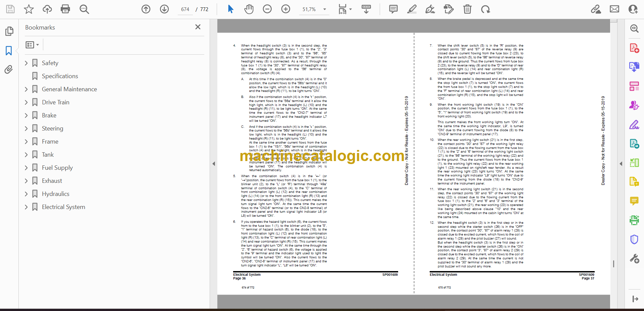Screen dimensions: 644x311
Task: Collapse the right tools pane arrow
Action: point(621,164)
